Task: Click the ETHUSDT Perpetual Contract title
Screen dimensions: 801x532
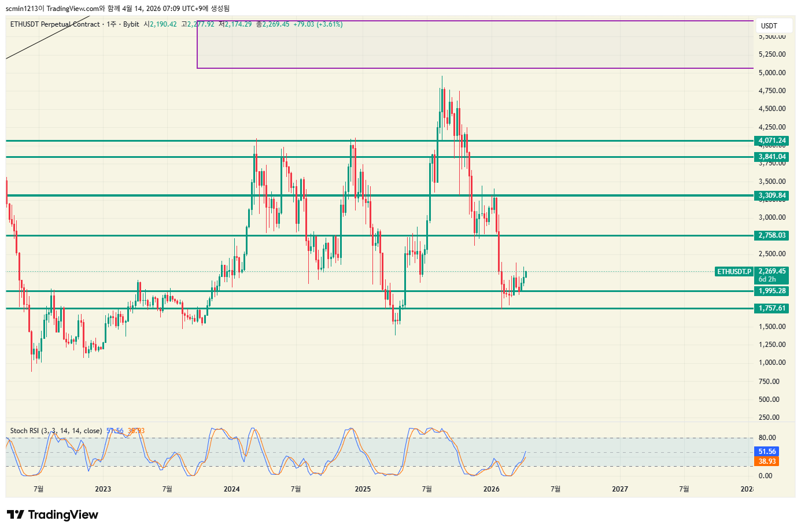Action: 55,24
